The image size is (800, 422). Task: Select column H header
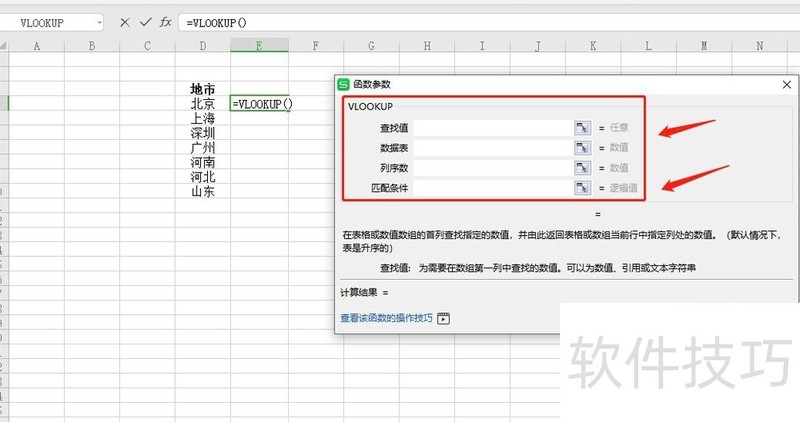pyautogui.click(x=427, y=45)
